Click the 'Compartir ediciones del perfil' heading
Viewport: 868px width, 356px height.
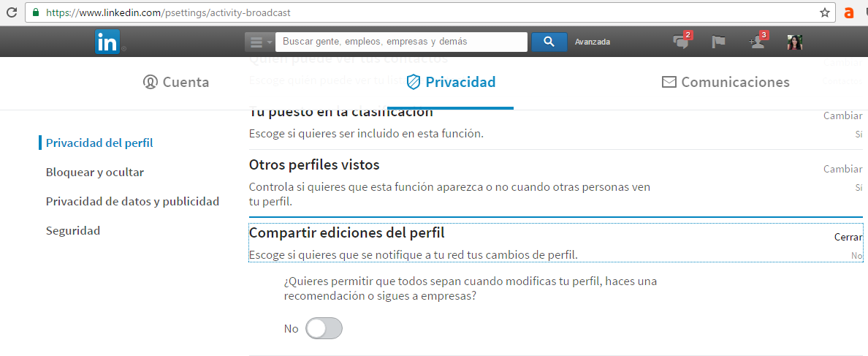click(346, 234)
